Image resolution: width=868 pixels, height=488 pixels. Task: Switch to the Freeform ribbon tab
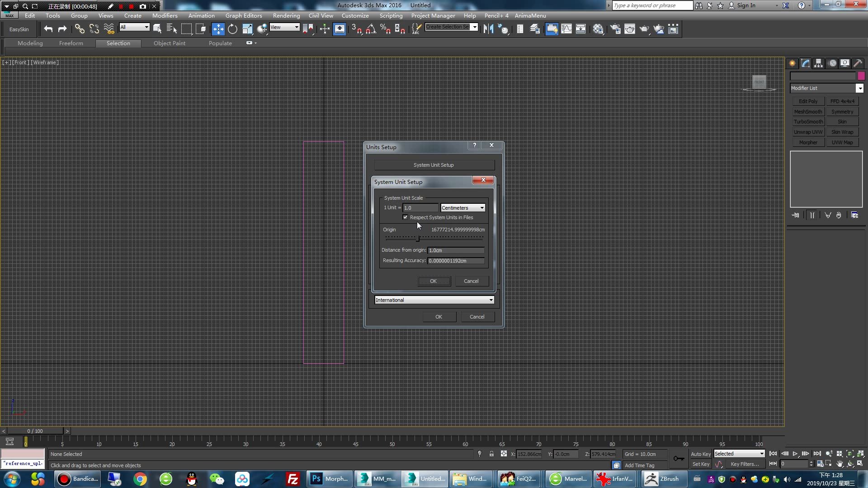click(x=71, y=43)
